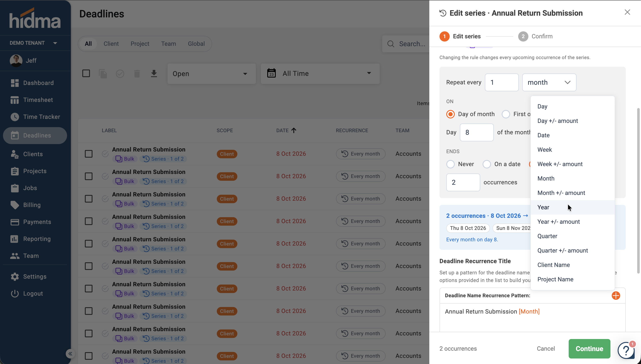Viewport: 641px width, 364px height.
Task: Select the On a date radio button
Action: coord(487,164)
